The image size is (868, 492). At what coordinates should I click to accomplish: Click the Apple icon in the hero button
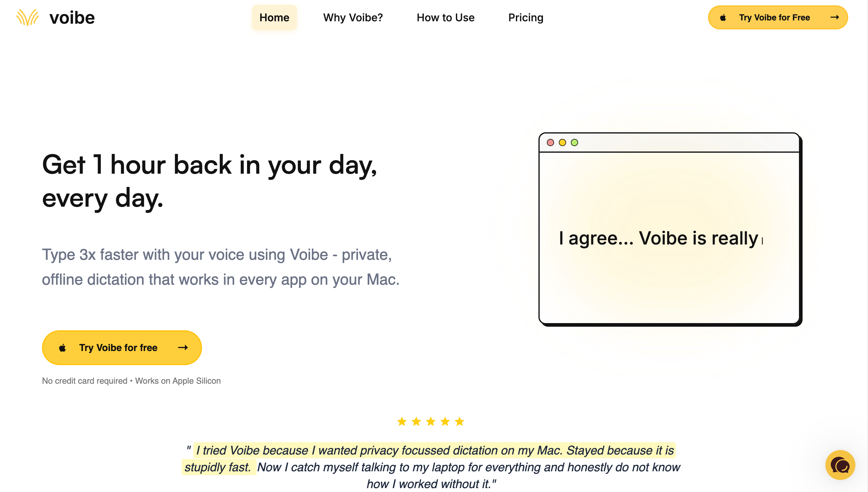(x=63, y=347)
